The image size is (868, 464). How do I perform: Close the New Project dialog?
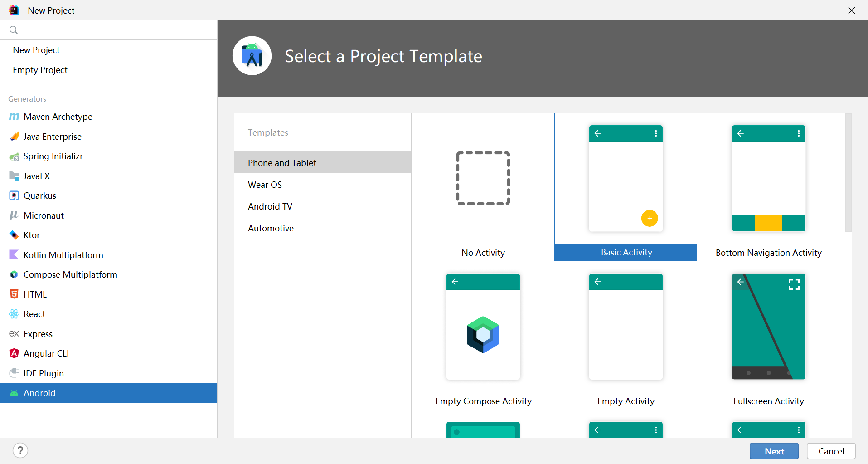(x=852, y=10)
